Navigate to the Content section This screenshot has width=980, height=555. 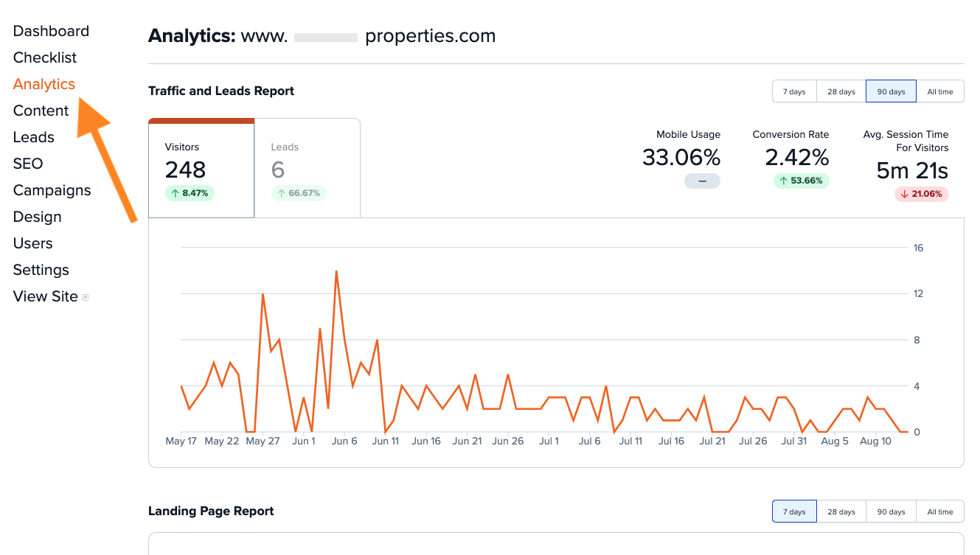click(41, 110)
